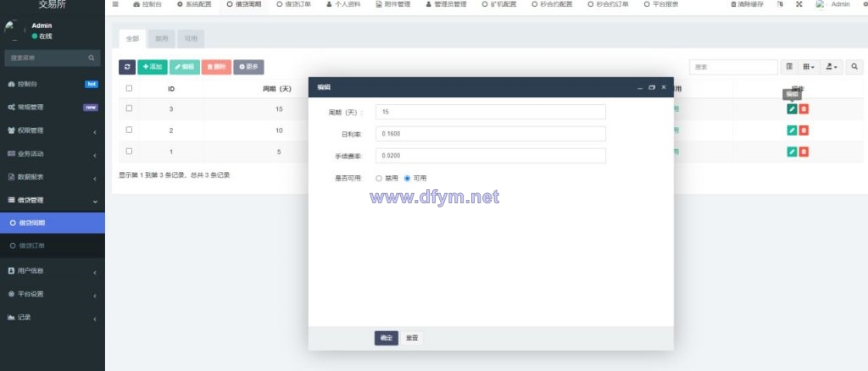
Task: Expand 数据报表 in the sidebar
Action: (x=52, y=177)
